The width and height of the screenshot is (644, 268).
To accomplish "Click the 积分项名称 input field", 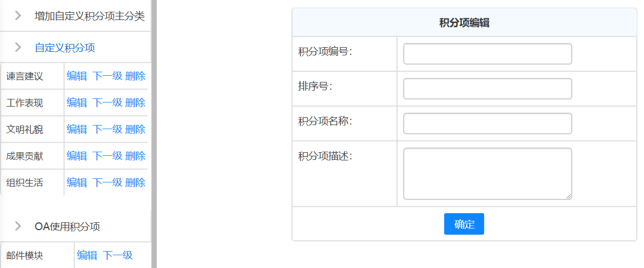I will click(487, 123).
